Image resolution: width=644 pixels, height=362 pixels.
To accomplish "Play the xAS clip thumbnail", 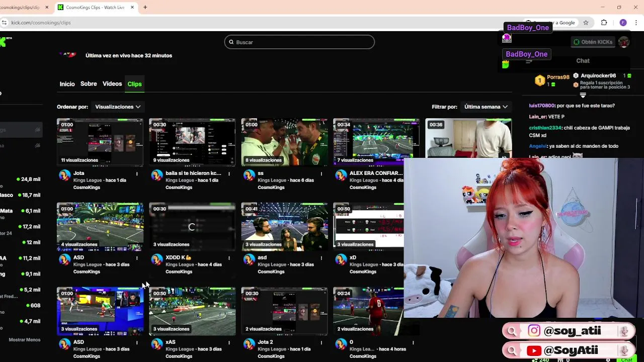I will pos(192,311).
